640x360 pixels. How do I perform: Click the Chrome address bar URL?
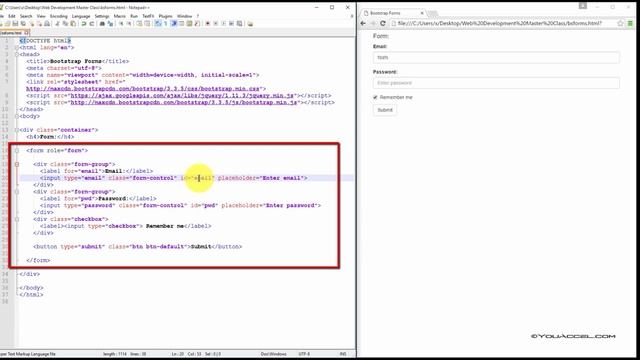coord(500,23)
